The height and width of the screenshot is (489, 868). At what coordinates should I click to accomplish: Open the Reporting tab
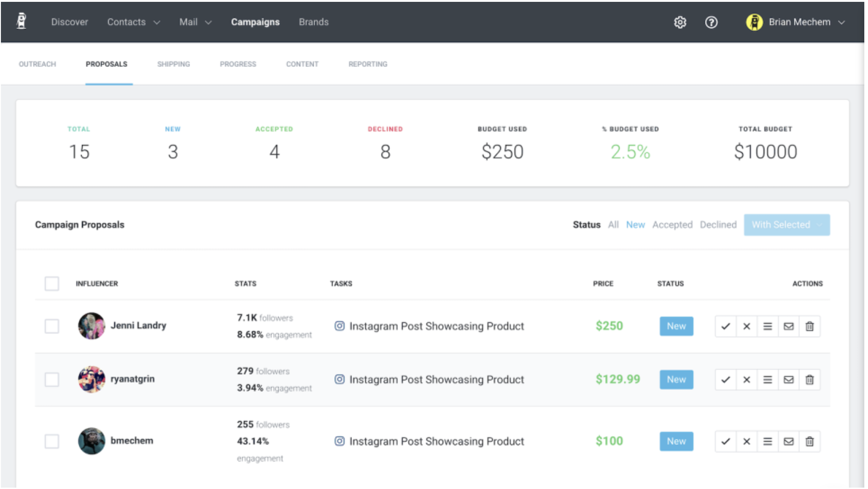coord(368,64)
